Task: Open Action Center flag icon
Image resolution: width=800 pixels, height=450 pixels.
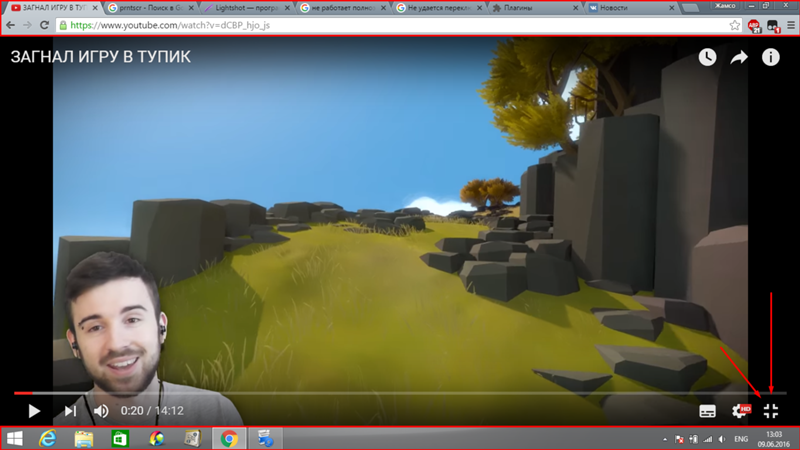Action: pyautogui.click(x=679, y=439)
